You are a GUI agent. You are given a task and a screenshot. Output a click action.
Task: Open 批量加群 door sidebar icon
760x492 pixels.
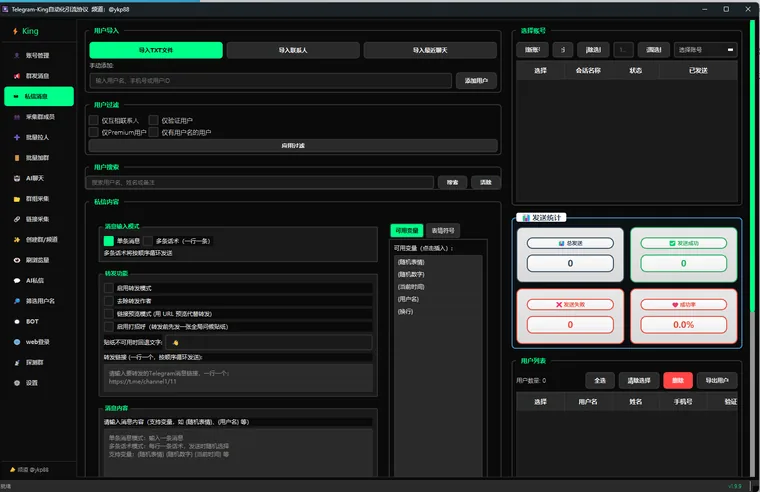17,158
